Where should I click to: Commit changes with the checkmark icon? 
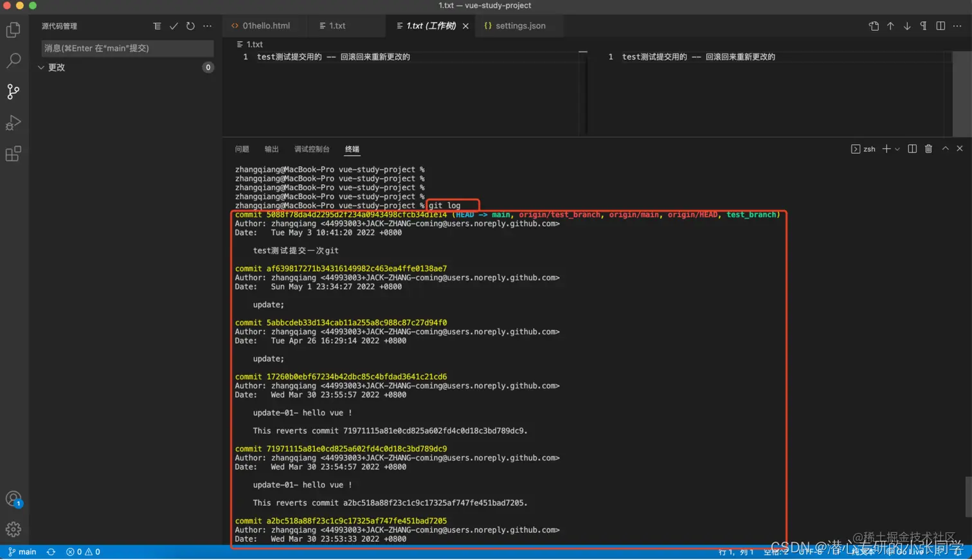point(174,26)
